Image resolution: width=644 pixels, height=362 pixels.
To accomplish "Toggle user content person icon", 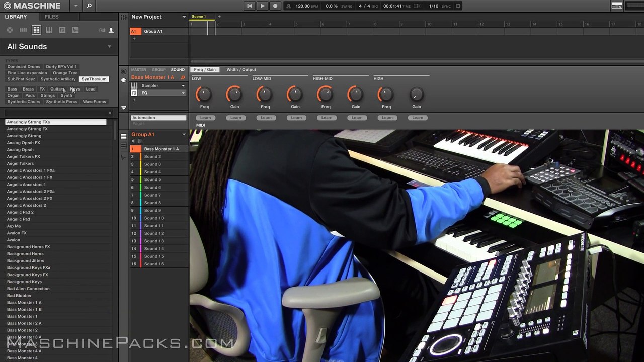I will (x=111, y=30).
